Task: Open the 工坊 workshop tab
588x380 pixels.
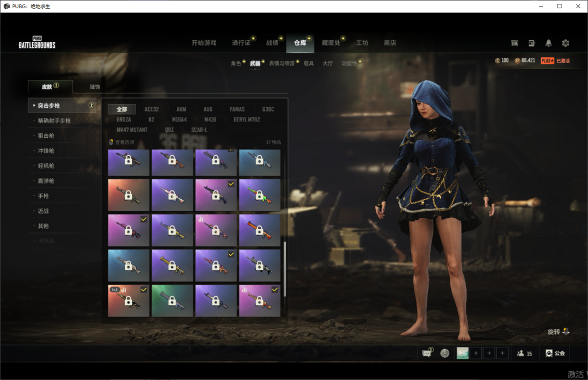Action: coord(362,43)
